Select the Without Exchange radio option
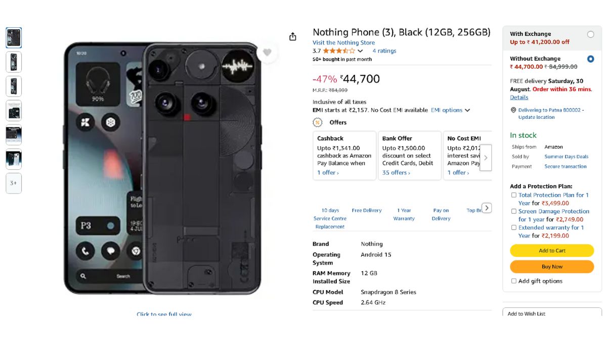607x364 pixels. click(590, 59)
